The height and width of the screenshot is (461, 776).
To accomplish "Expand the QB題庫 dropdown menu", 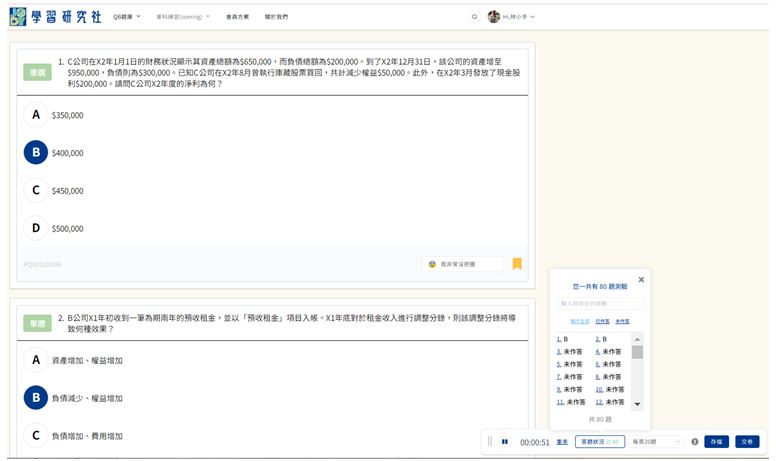I will [126, 17].
